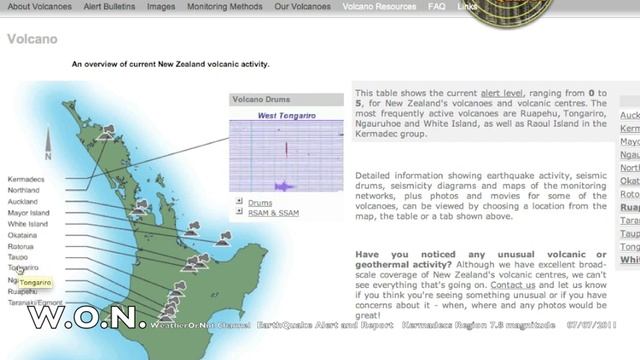Select the Northland map label
This screenshot has height=360, width=640.
(x=23, y=190)
